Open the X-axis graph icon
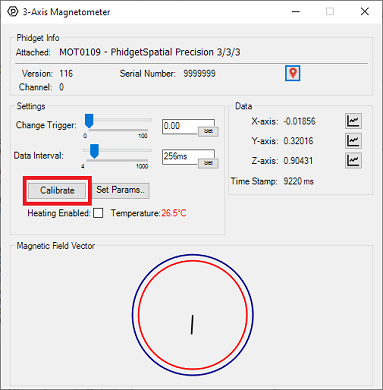 pos(353,121)
